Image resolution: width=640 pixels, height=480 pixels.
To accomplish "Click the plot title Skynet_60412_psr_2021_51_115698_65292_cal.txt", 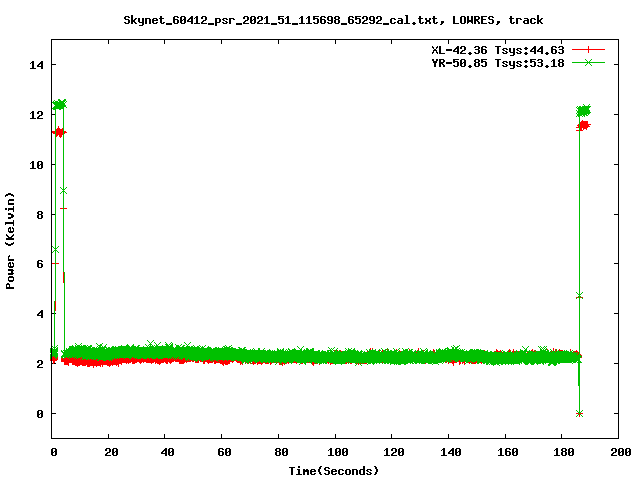I will tap(281, 20).
